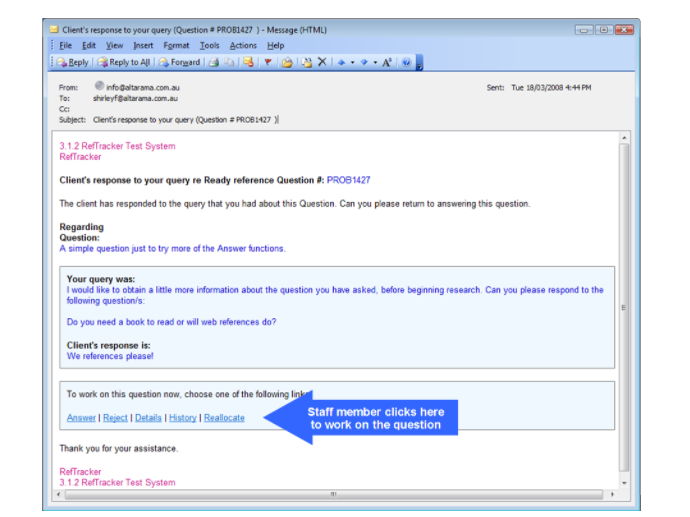
Task: Click the Reject link
Action: click(115, 418)
